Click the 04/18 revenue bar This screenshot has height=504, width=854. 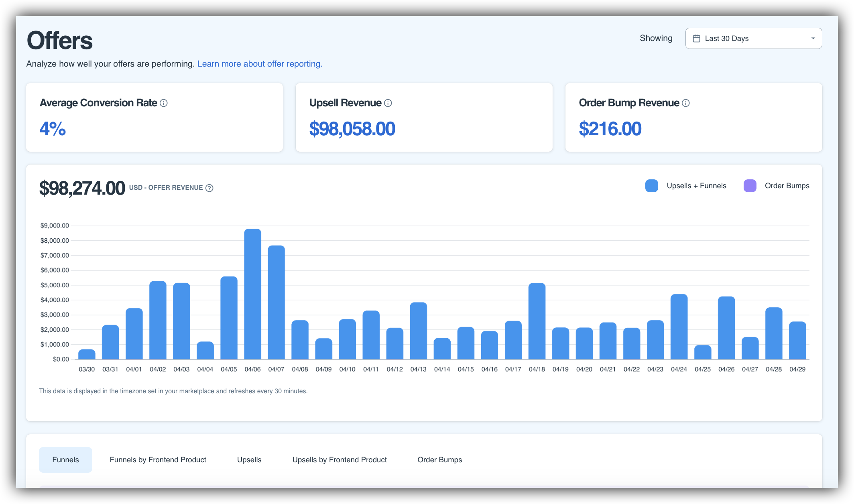537,321
